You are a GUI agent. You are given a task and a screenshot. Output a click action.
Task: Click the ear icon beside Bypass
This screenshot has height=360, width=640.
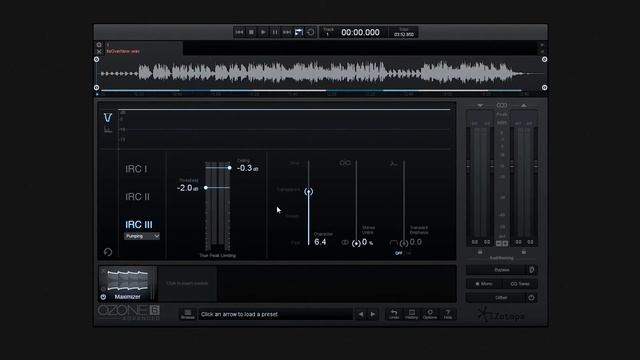tap(532, 270)
